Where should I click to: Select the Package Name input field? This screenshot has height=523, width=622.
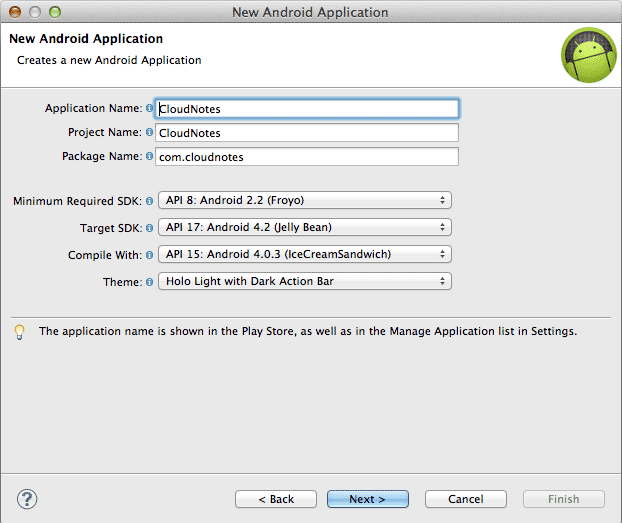pyautogui.click(x=308, y=156)
